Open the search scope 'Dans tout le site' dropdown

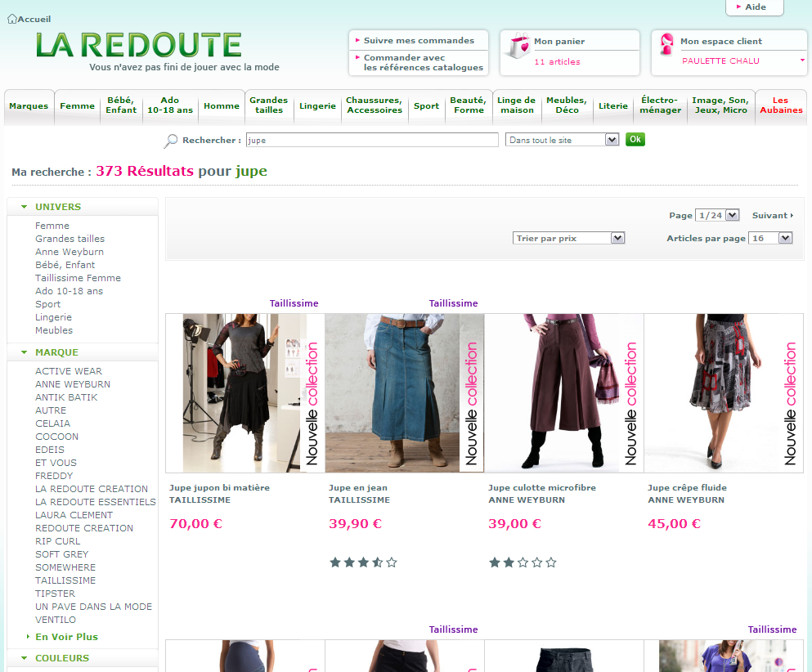pos(563,140)
